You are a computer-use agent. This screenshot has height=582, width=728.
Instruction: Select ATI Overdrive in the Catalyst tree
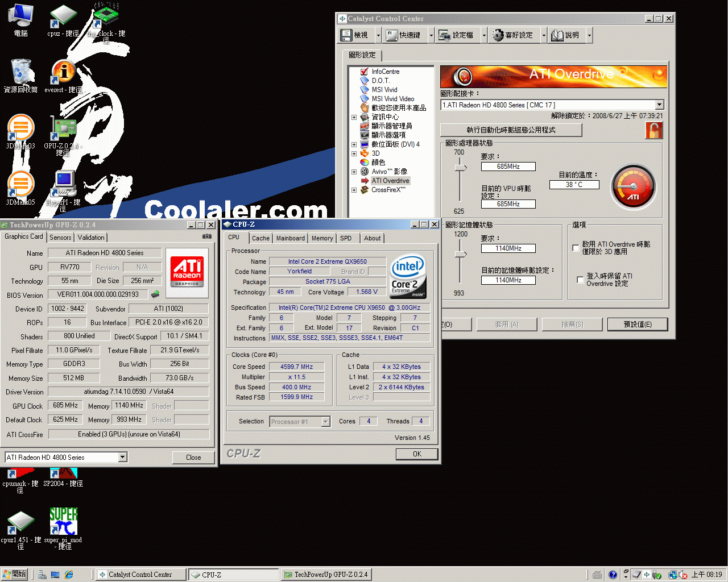click(x=390, y=181)
